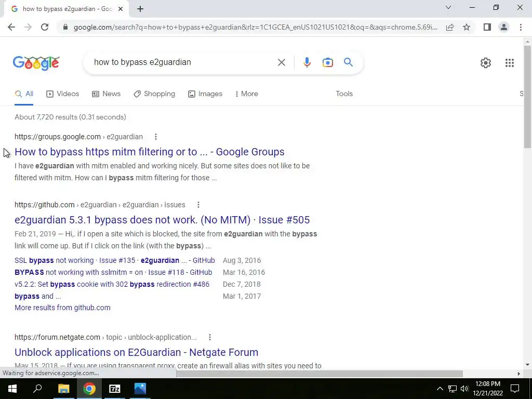Open the Windows notification center
This screenshot has width=532, height=399.
click(x=515, y=389)
